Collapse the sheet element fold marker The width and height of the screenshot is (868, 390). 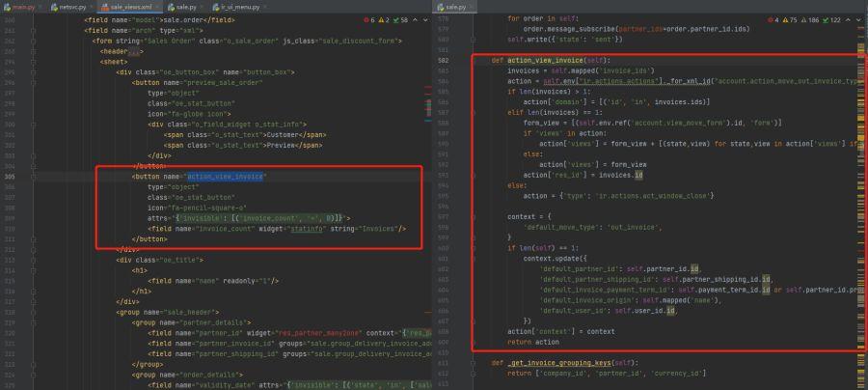pyautogui.click(x=33, y=62)
